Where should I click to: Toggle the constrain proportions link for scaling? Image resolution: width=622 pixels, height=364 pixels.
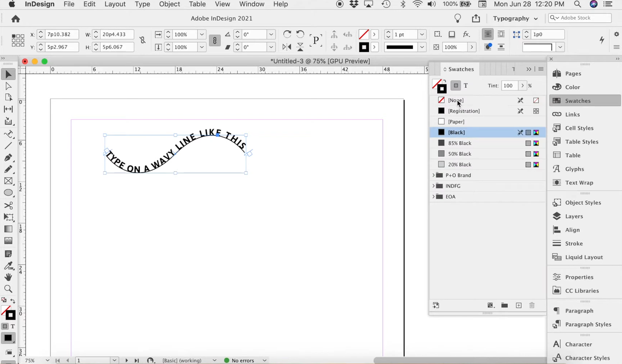pyautogui.click(x=214, y=41)
